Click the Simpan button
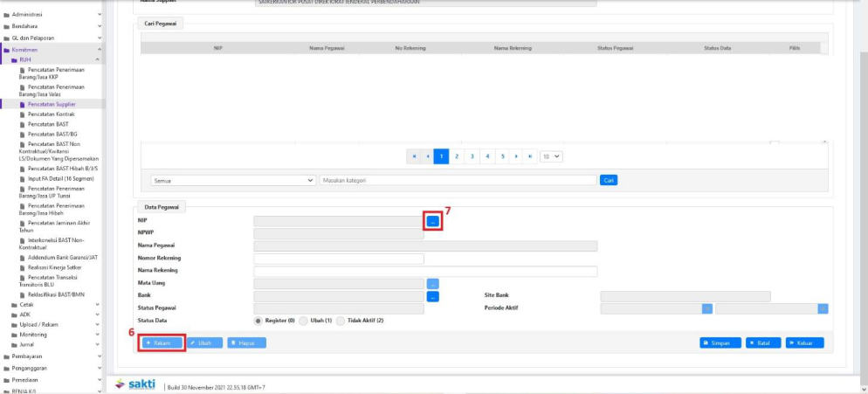The height and width of the screenshot is (394, 868). (720, 343)
